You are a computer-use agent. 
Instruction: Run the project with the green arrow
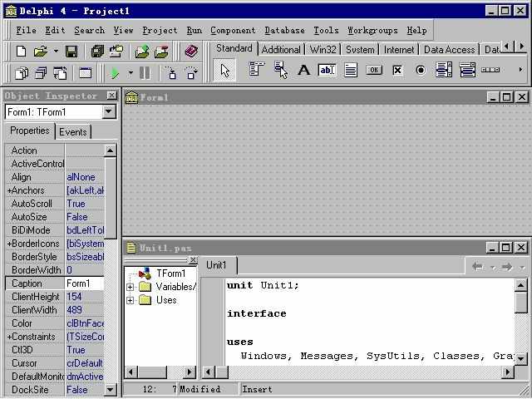[x=115, y=73]
